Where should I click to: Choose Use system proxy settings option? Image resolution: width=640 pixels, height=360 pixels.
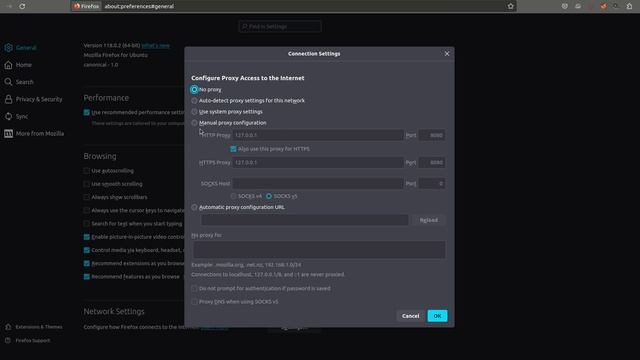[x=194, y=111]
